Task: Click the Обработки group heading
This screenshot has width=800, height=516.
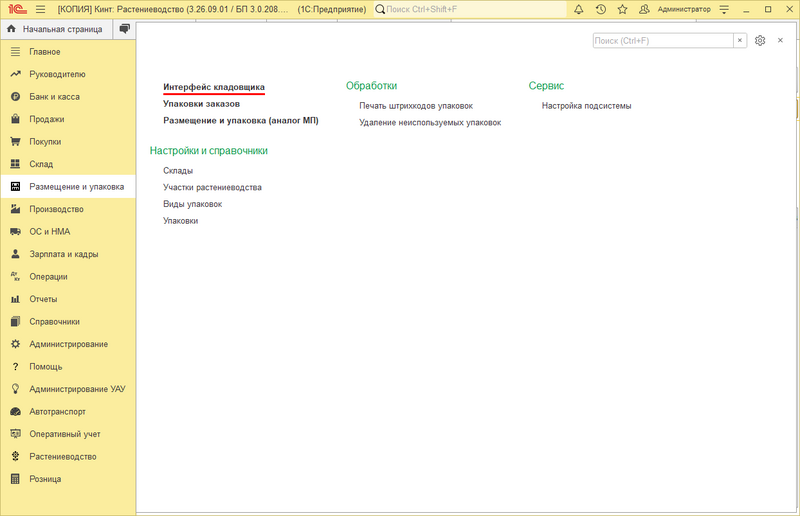Action: click(x=371, y=86)
